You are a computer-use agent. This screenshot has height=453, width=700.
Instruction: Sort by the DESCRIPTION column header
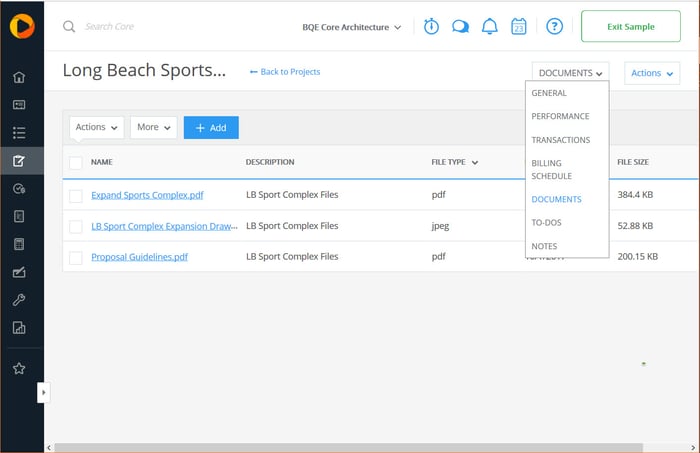point(270,162)
